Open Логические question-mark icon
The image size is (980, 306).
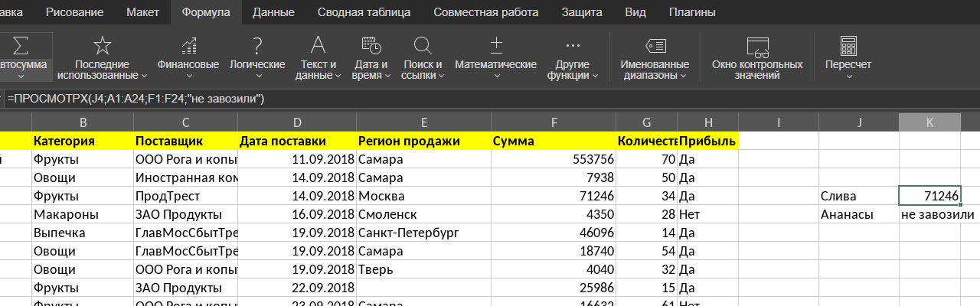tap(257, 44)
